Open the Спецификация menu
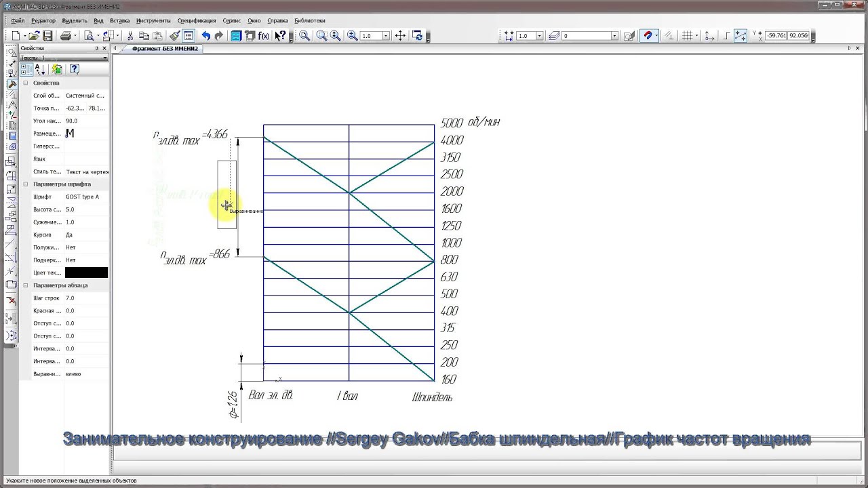868x488 pixels. 197,21
